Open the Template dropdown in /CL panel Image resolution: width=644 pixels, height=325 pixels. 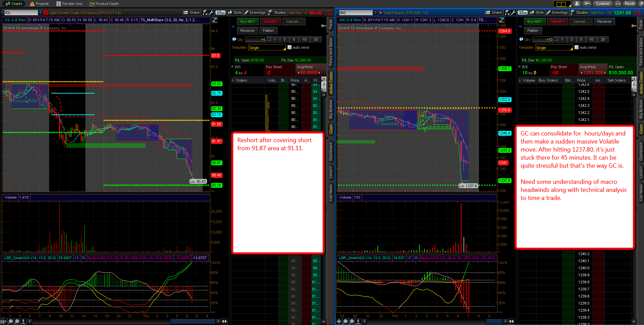click(267, 48)
